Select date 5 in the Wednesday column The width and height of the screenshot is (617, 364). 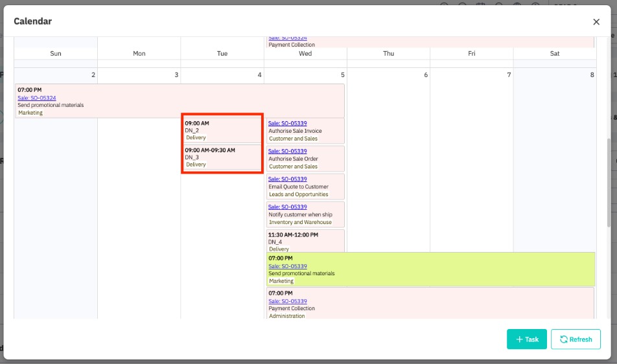342,75
